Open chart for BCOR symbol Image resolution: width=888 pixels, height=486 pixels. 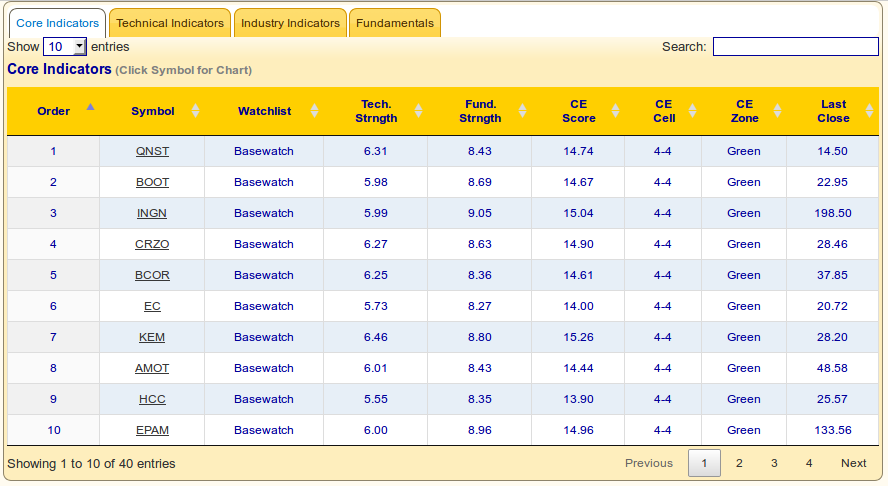point(152,275)
